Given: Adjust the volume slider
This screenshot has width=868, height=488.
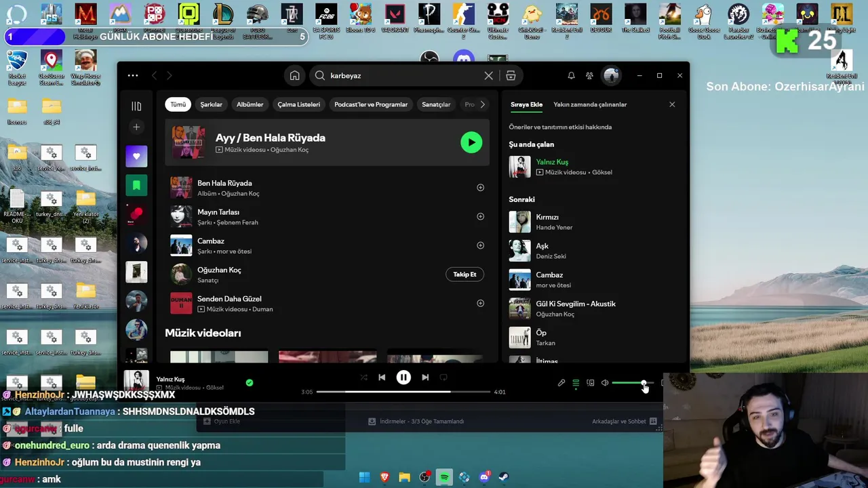Looking at the screenshot, I should pos(633,383).
